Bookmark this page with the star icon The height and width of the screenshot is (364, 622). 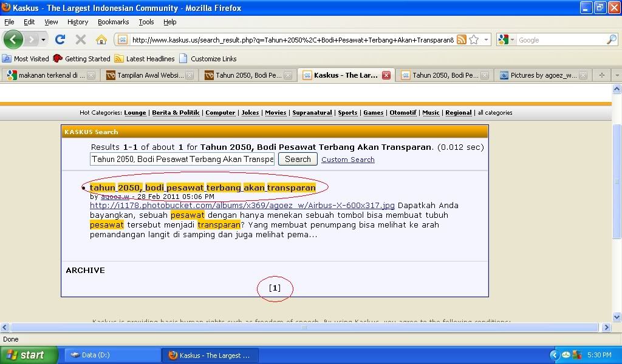click(474, 39)
